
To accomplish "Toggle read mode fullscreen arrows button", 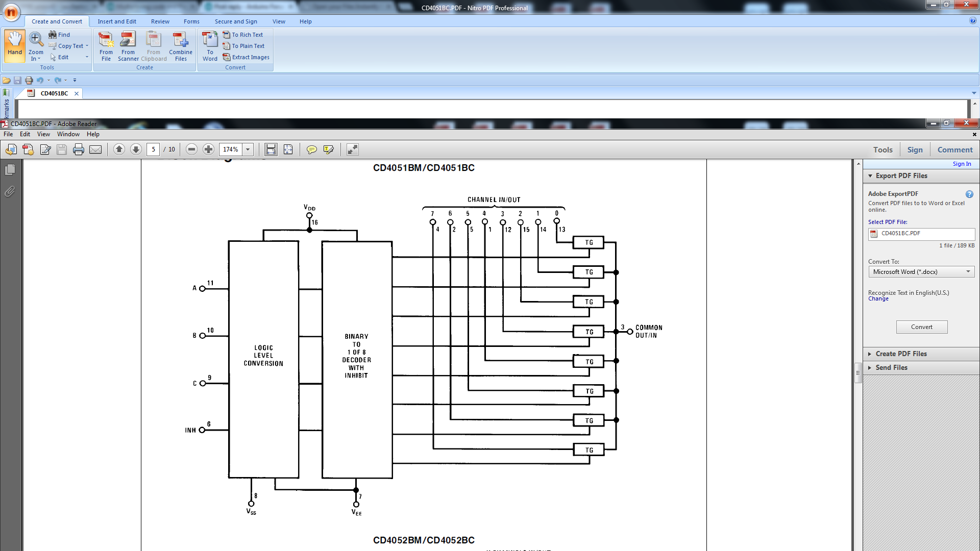I will pos(353,149).
